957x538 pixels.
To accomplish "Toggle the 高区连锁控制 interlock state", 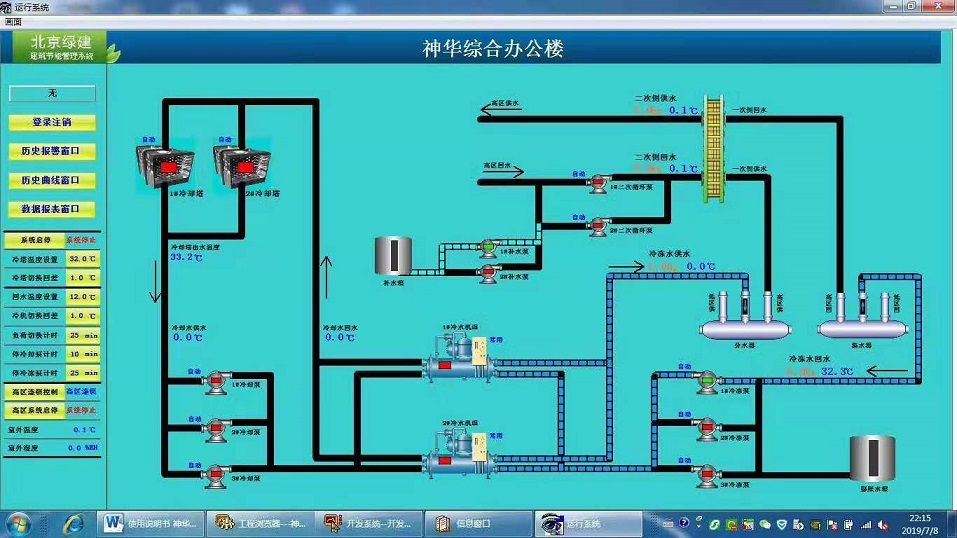I will point(81,391).
